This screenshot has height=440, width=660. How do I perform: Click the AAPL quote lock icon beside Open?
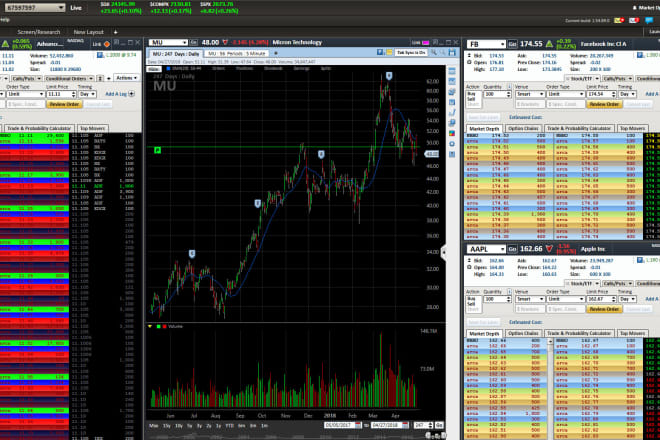point(469,267)
